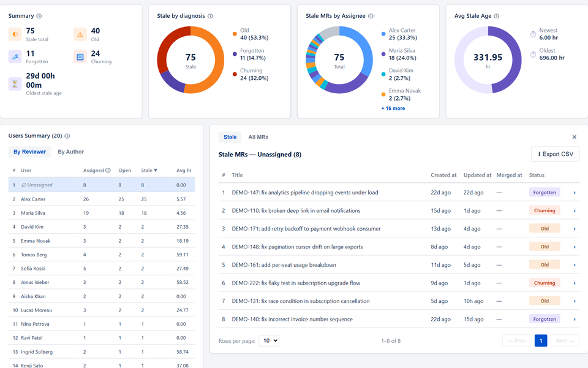Sort the users table by Open header
Viewport: 588px width, 368px height.
tap(125, 171)
